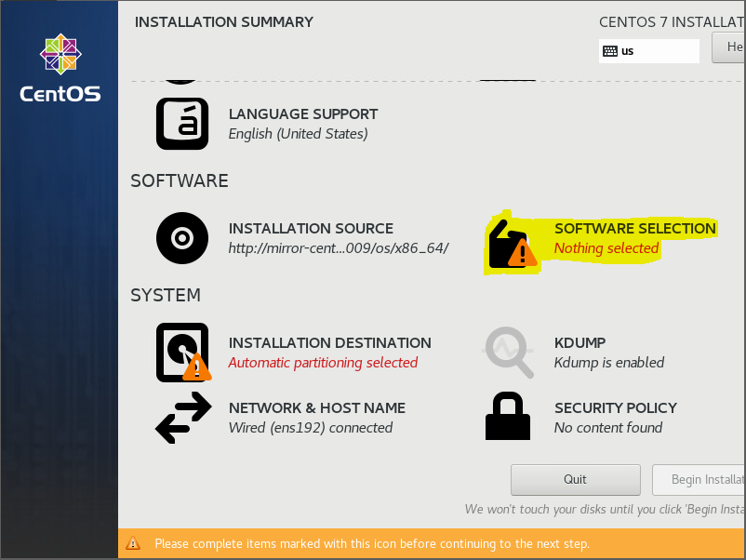The height and width of the screenshot is (560, 746).
Task: Click the Security Policy padlock icon
Action: coord(509,417)
